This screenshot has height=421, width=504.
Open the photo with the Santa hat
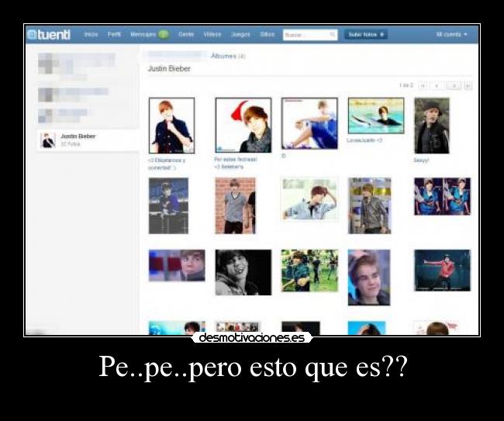(243, 125)
